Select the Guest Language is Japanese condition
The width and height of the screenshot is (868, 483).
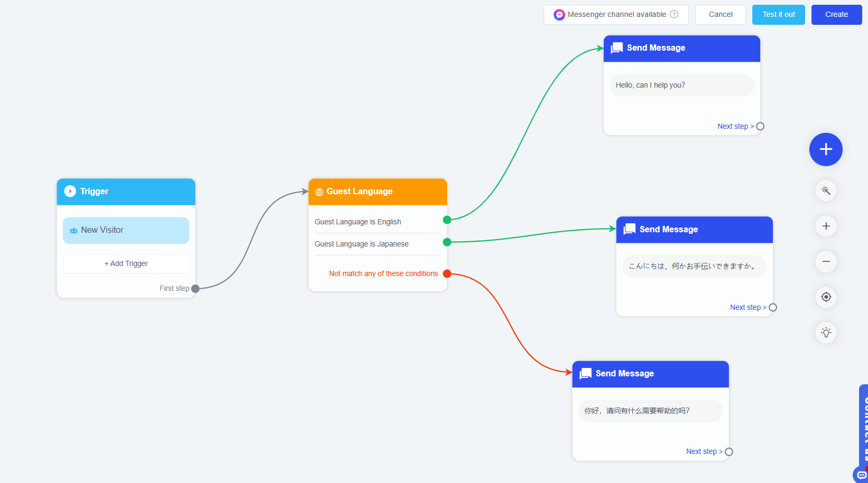pyautogui.click(x=361, y=244)
